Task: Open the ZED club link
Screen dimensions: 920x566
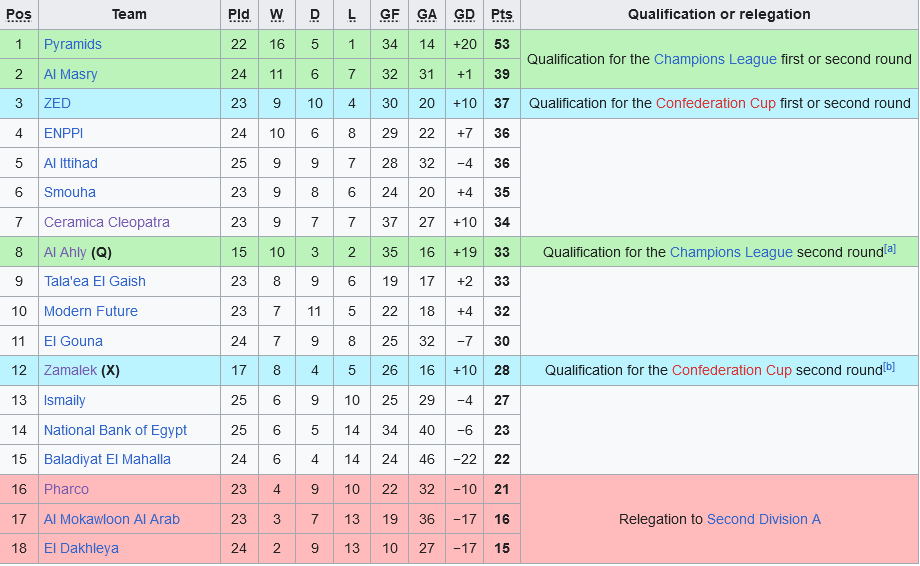Action: (x=57, y=103)
